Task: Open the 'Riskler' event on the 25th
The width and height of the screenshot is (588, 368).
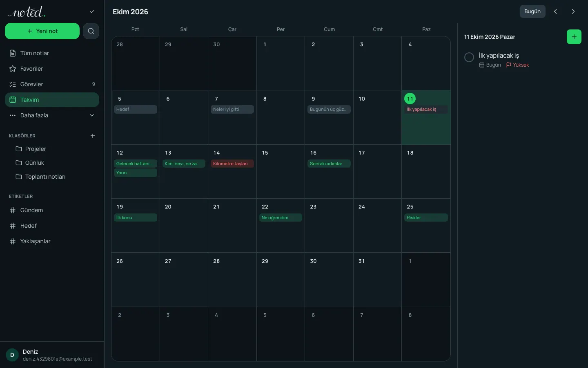Action: tap(426, 218)
